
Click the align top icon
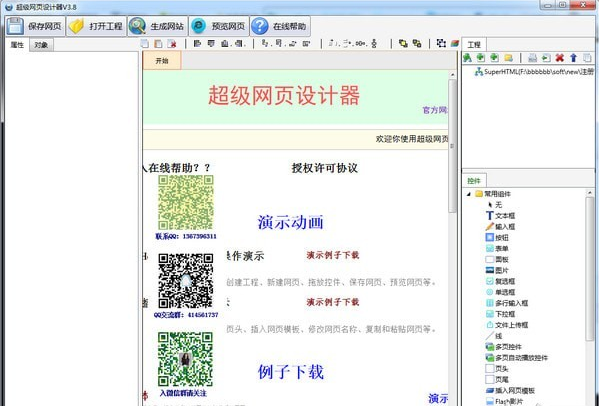point(211,44)
